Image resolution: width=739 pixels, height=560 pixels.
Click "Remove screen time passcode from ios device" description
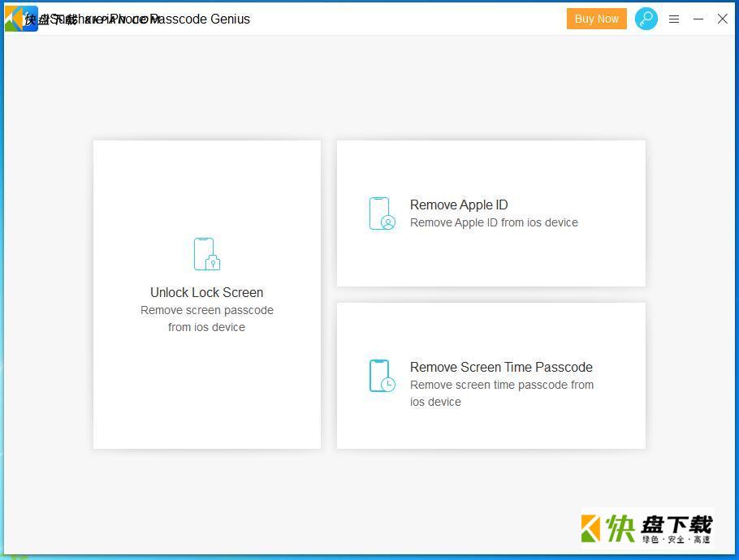click(502, 394)
